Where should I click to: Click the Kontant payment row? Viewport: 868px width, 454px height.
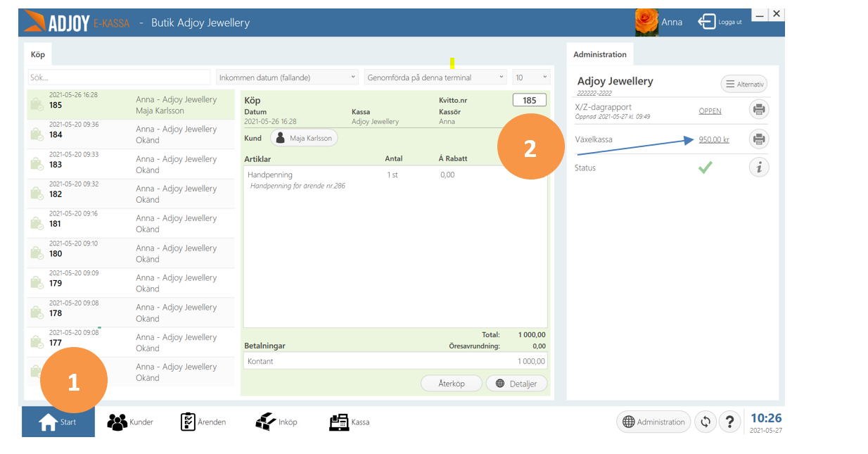[x=395, y=361]
